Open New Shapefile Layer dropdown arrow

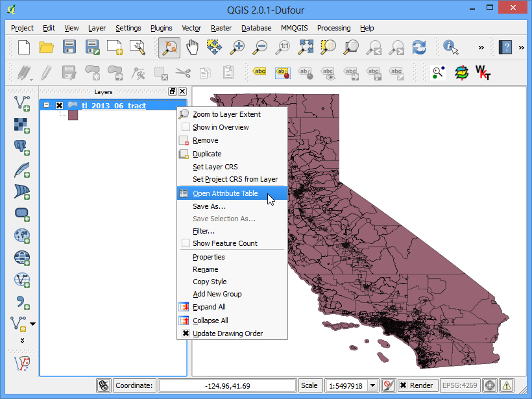(32, 324)
